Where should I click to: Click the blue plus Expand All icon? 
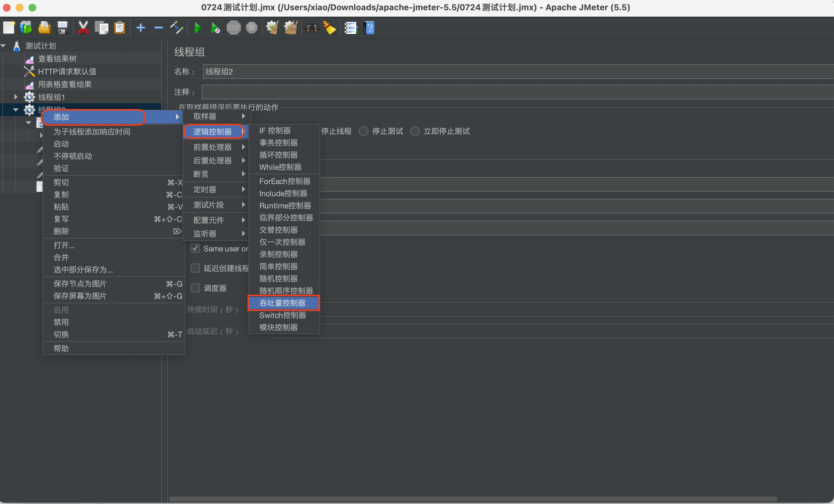pyautogui.click(x=140, y=28)
